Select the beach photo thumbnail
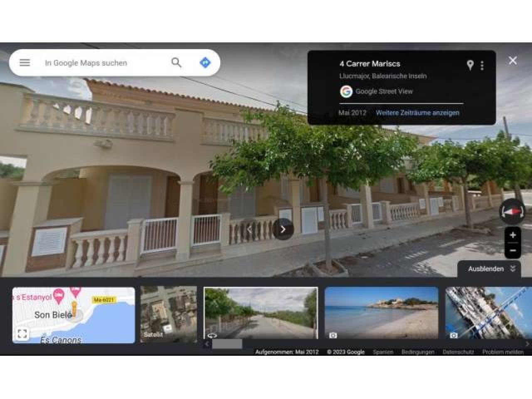The image size is (532, 399). point(381,313)
